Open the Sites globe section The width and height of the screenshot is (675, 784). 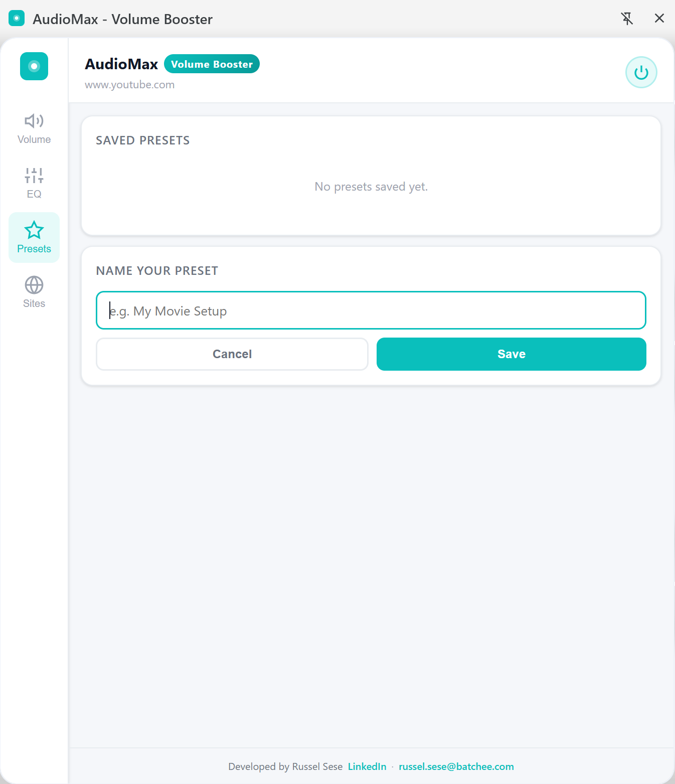(x=34, y=292)
